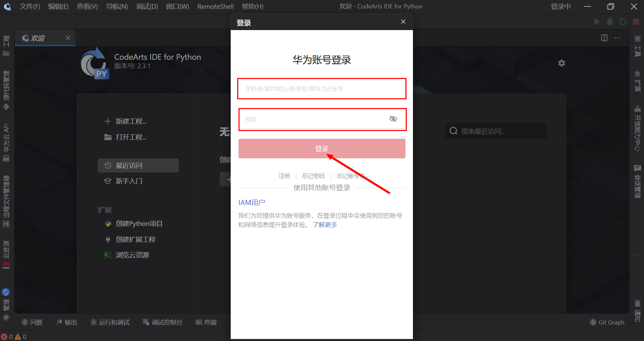Open the Huawei Cloud API panel

point(6,142)
